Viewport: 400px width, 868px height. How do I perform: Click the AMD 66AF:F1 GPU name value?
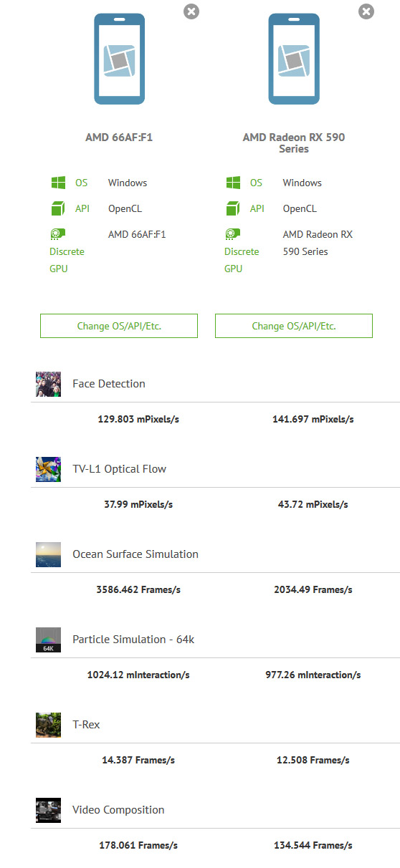137,235
